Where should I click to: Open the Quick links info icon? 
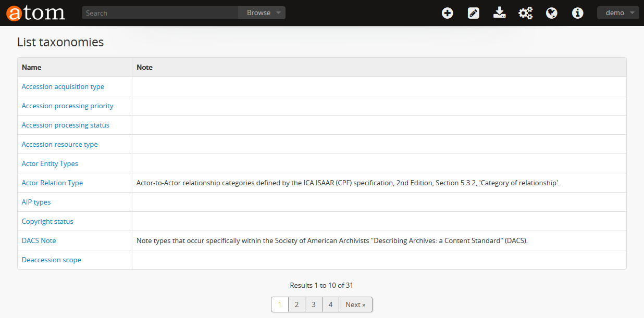tap(577, 13)
